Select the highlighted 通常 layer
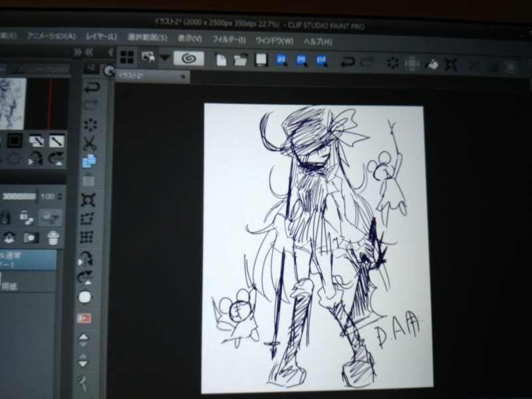Image resolution: width=532 pixels, height=399 pixels. click(28, 259)
